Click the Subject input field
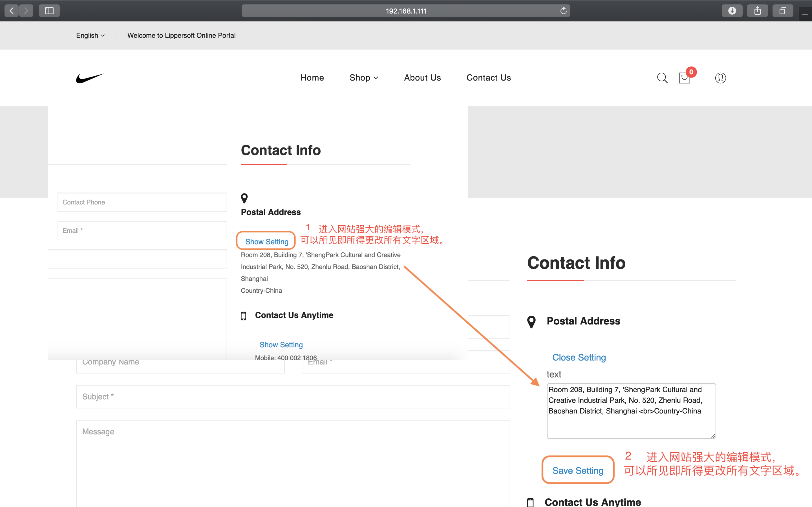Screen dimensions: 812x507 tap(293, 397)
